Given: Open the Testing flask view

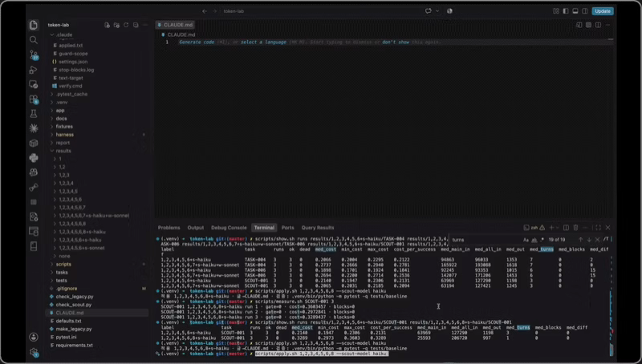Looking at the screenshot, I should pyautogui.click(x=34, y=114).
